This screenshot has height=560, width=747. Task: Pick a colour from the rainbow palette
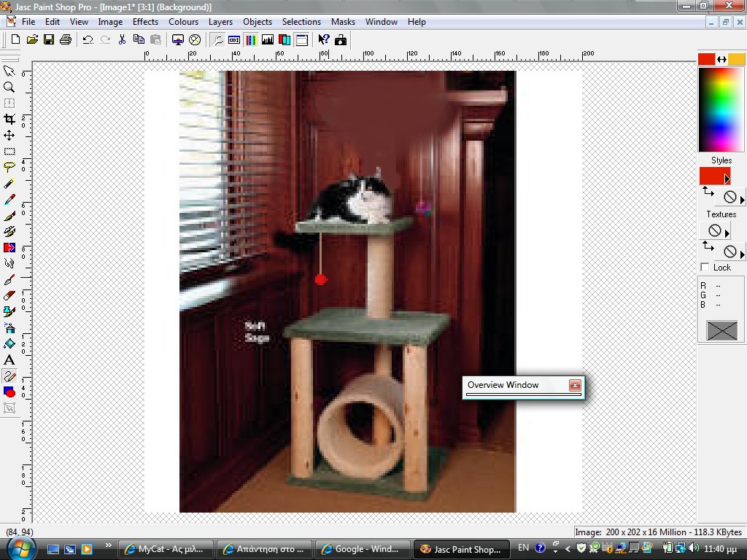point(721,109)
